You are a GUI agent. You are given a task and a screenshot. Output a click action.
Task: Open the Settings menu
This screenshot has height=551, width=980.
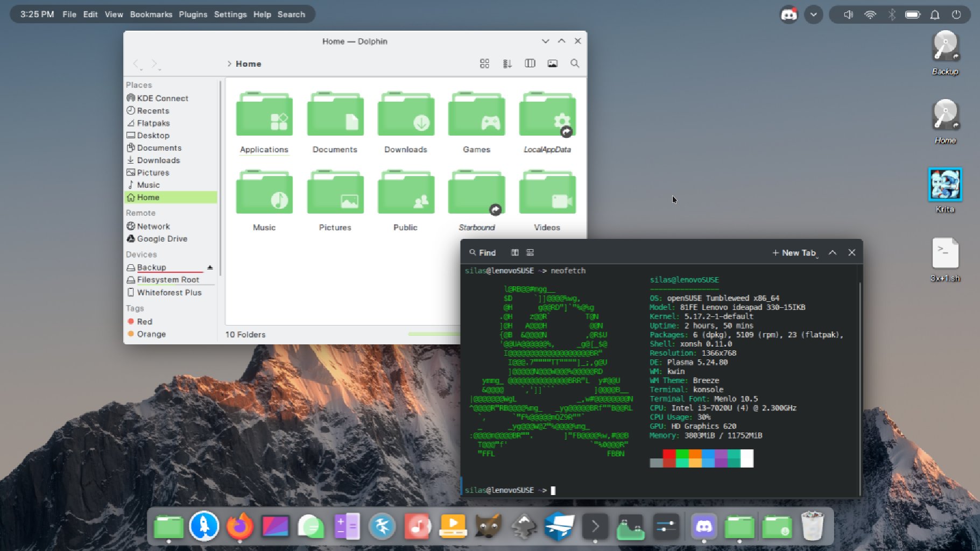click(230, 15)
